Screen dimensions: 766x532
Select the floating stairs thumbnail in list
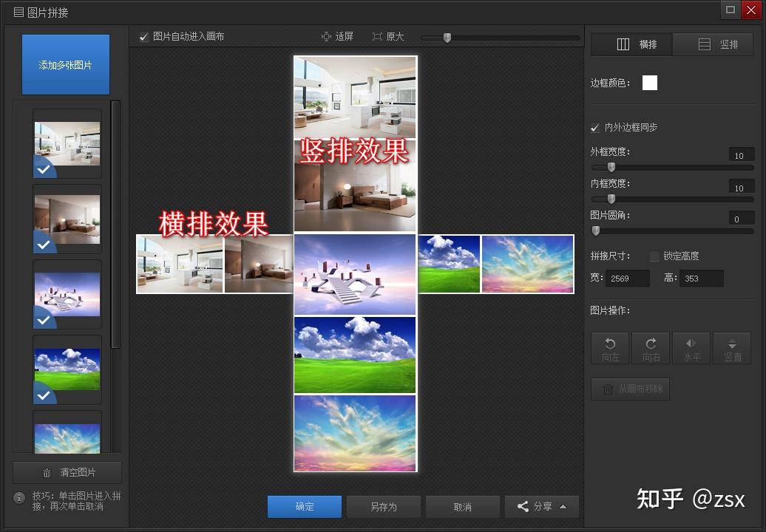click(67, 294)
